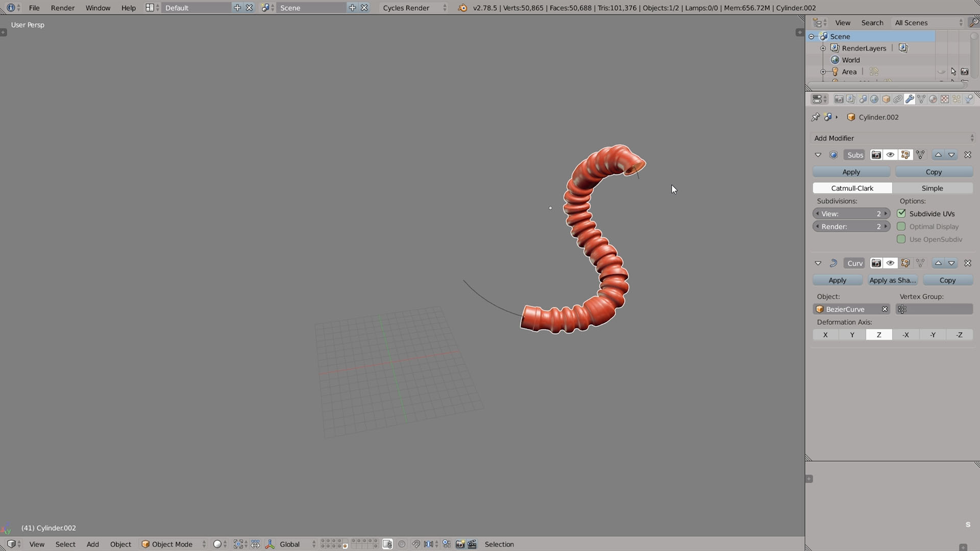Open the Render menu
The width and height of the screenshot is (980, 551).
(x=63, y=8)
